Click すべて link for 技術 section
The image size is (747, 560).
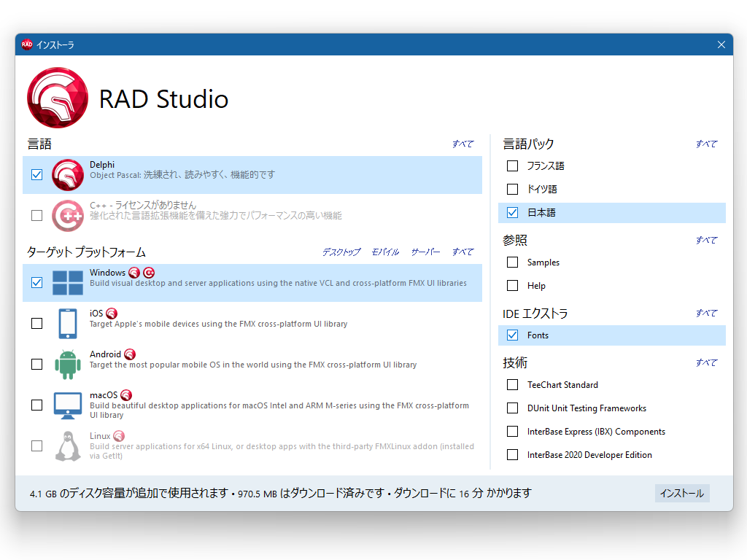coord(706,363)
